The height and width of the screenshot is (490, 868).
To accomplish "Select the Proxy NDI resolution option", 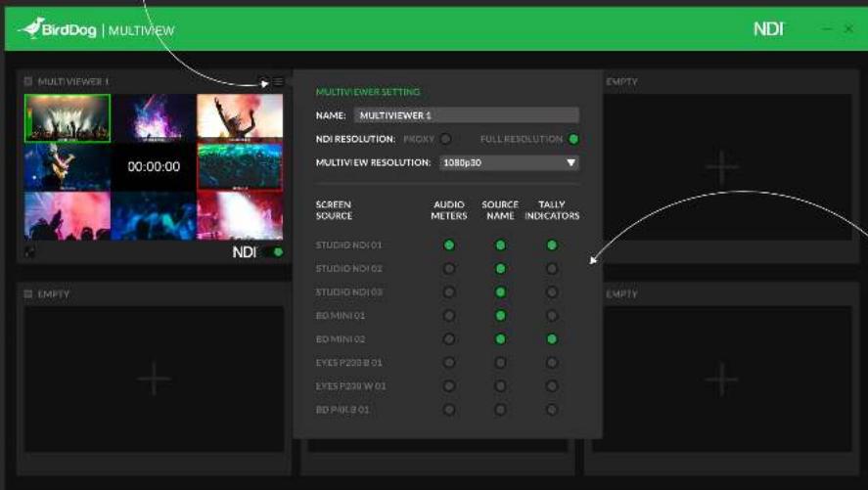I will click(446, 139).
